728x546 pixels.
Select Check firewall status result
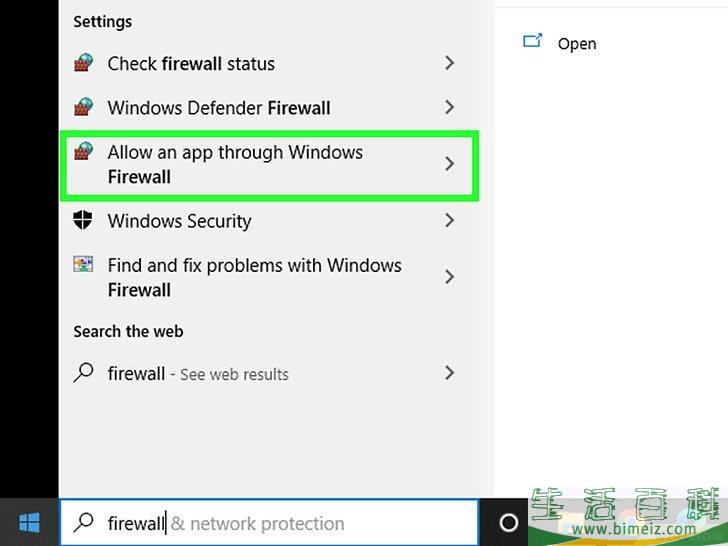pyautogui.click(x=191, y=63)
